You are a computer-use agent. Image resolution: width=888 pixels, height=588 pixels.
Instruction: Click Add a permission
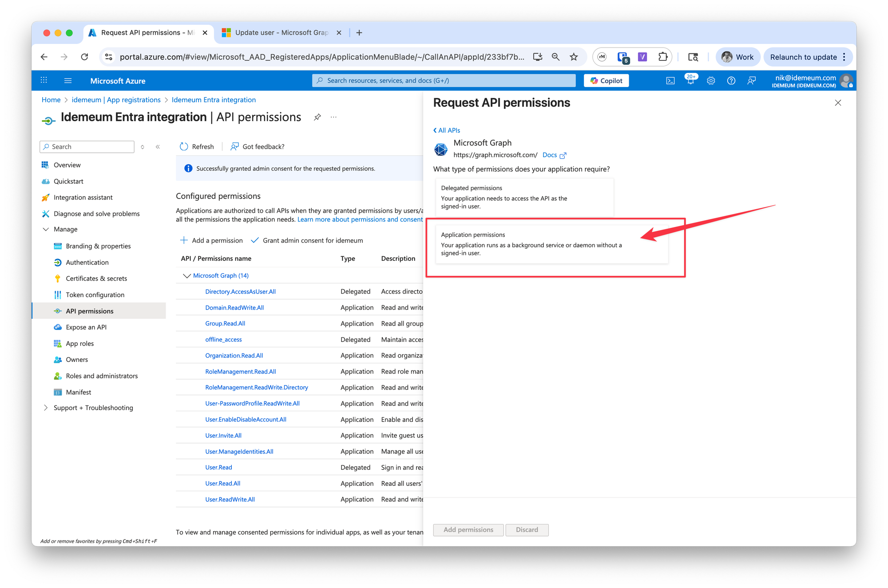pos(211,240)
